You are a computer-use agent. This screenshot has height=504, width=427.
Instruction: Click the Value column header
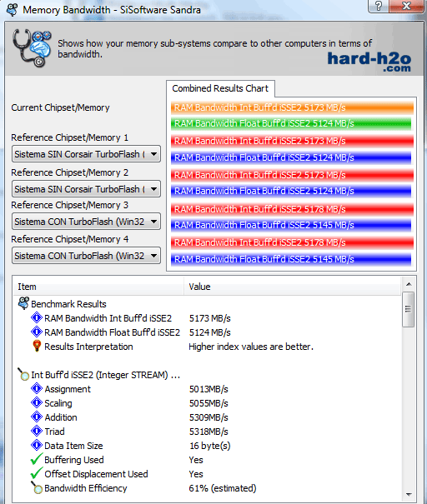293,287
